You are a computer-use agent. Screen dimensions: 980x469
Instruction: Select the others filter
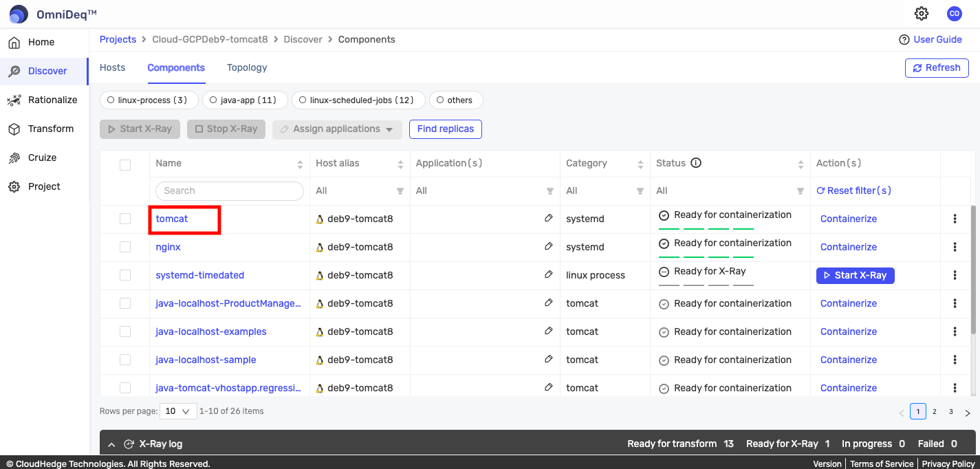(455, 100)
